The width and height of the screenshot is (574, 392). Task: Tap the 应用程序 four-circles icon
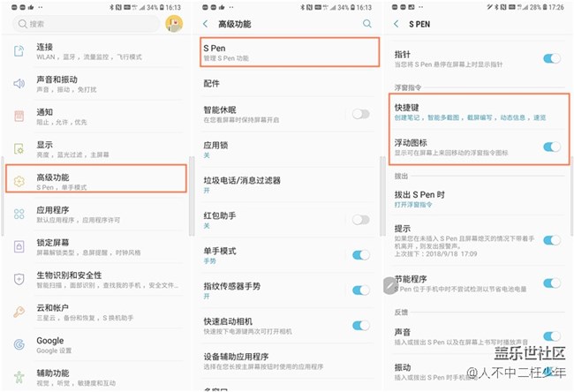point(19,214)
